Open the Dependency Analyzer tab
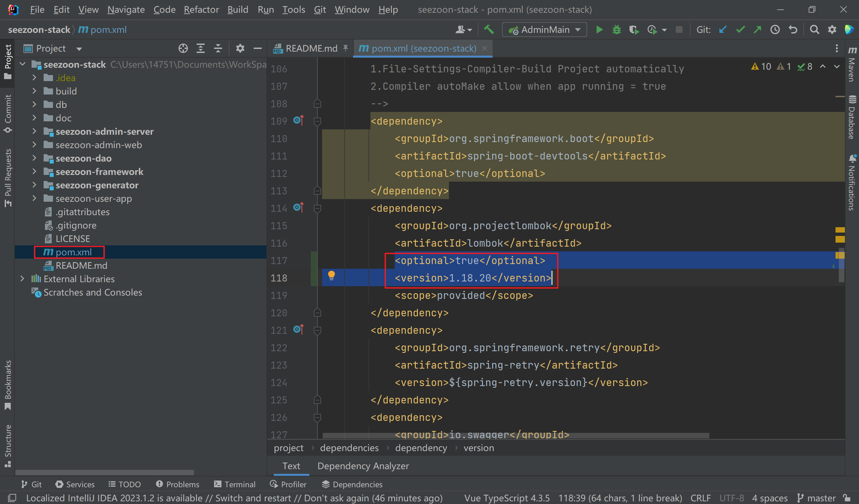 (x=363, y=466)
